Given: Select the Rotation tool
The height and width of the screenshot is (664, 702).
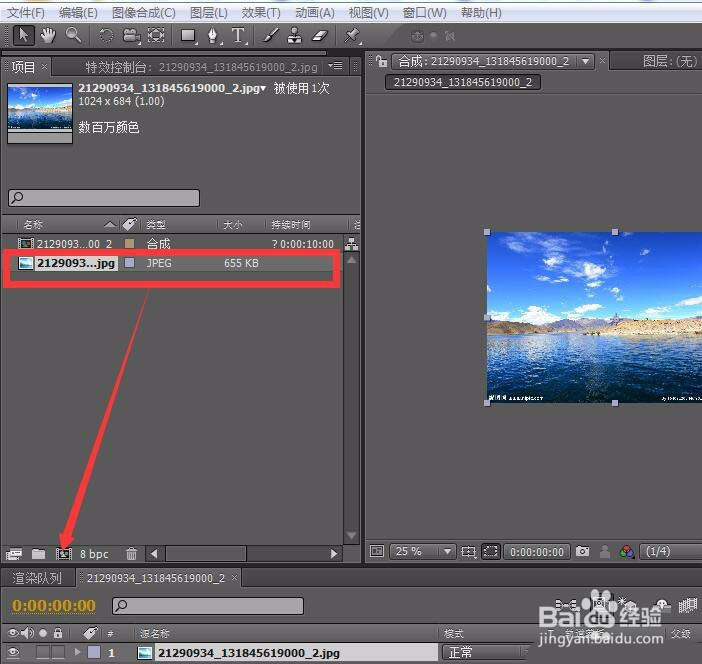Looking at the screenshot, I should [x=106, y=35].
